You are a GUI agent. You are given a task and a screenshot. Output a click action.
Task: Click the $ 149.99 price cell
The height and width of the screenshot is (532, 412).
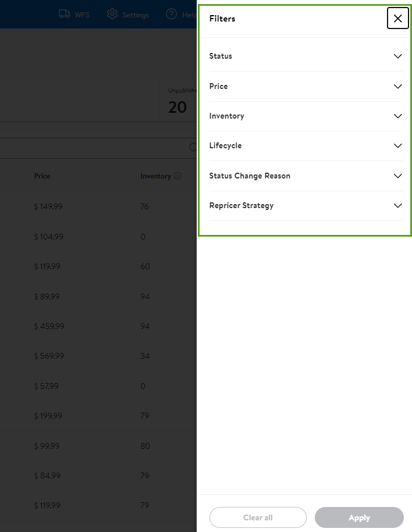point(48,206)
